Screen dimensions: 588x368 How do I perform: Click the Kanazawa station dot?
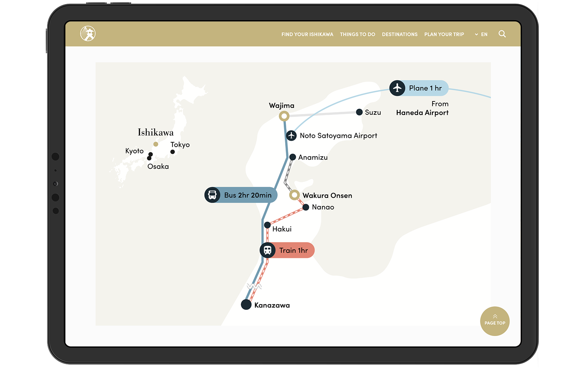click(246, 304)
